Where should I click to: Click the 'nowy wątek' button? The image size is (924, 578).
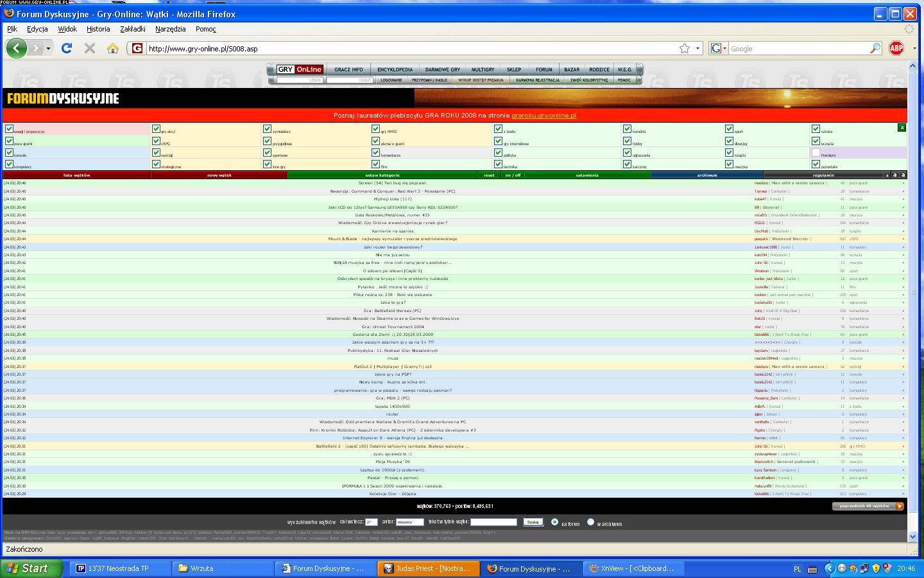(x=219, y=175)
